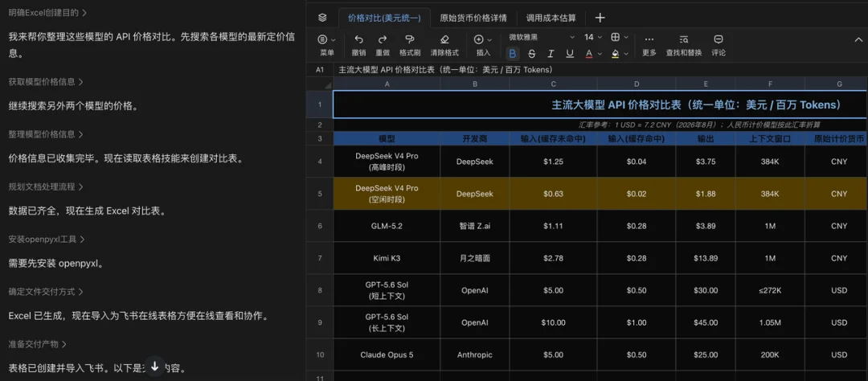This screenshot has height=381, width=868.
Task: Expand 整理模型价格信息 step
Action: [x=45, y=134]
